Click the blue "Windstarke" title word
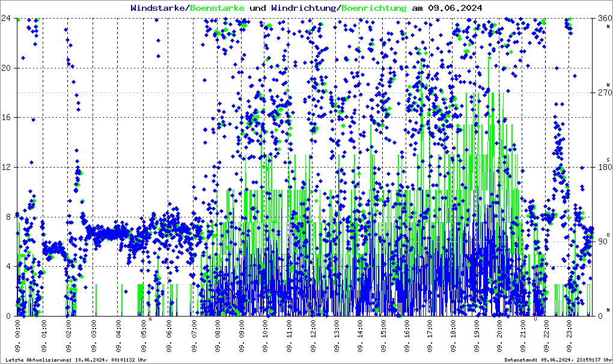The width and height of the screenshot is (613, 364). pos(159,8)
